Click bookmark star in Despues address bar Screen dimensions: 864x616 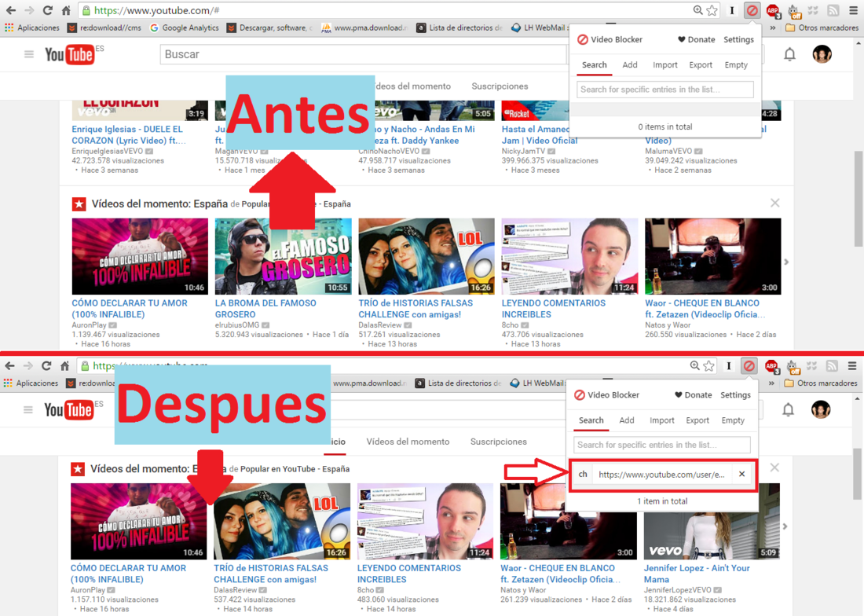click(x=709, y=366)
